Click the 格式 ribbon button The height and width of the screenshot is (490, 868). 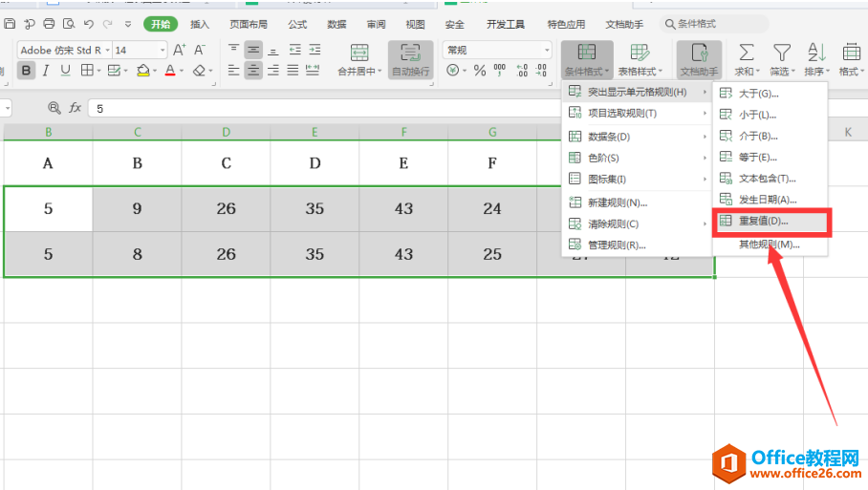[852, 60]
